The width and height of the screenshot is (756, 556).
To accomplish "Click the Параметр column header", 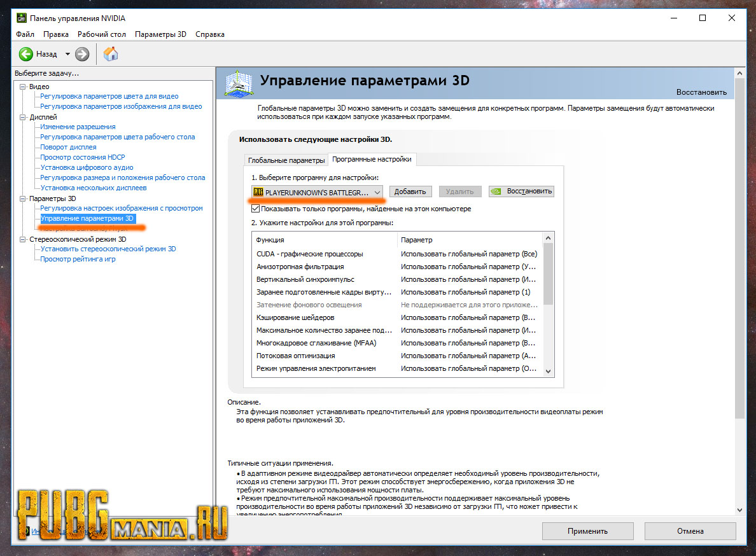I will tap(470, 240).
